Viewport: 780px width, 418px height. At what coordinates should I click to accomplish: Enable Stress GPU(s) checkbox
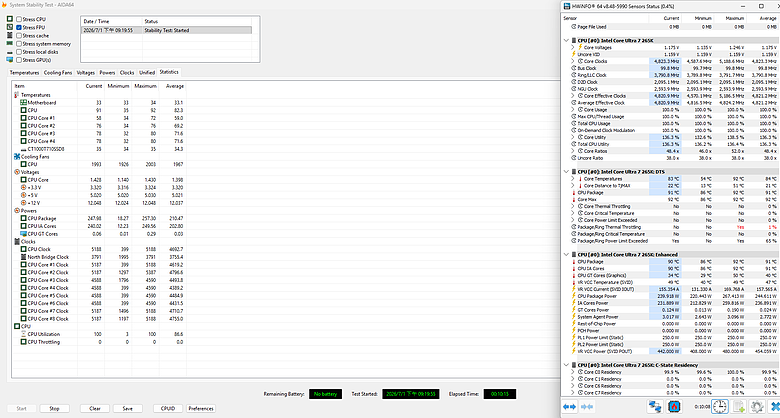[x=19, y=60]
